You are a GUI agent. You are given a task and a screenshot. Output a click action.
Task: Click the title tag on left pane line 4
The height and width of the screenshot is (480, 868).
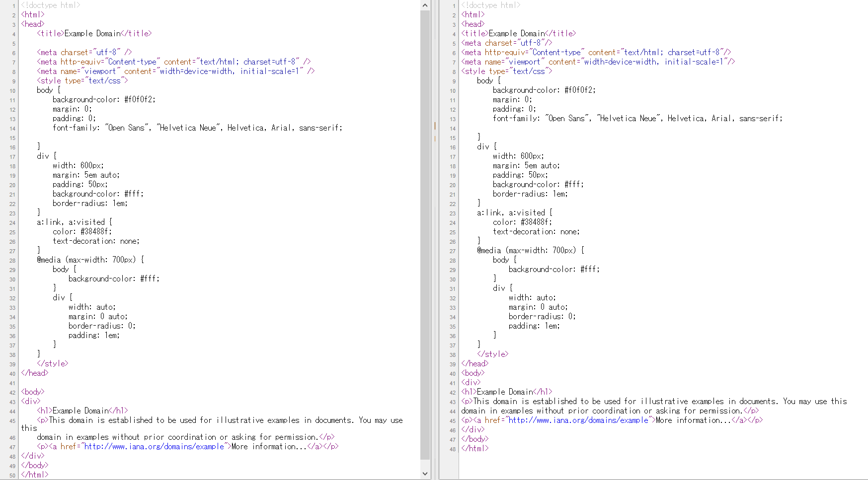(x=94, y=34)
